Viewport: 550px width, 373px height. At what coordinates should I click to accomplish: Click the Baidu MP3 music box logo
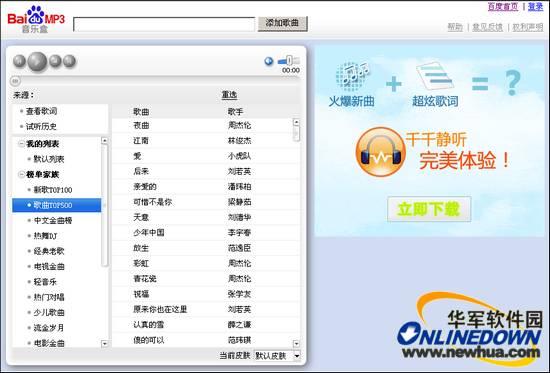click(x=36, y=19)
